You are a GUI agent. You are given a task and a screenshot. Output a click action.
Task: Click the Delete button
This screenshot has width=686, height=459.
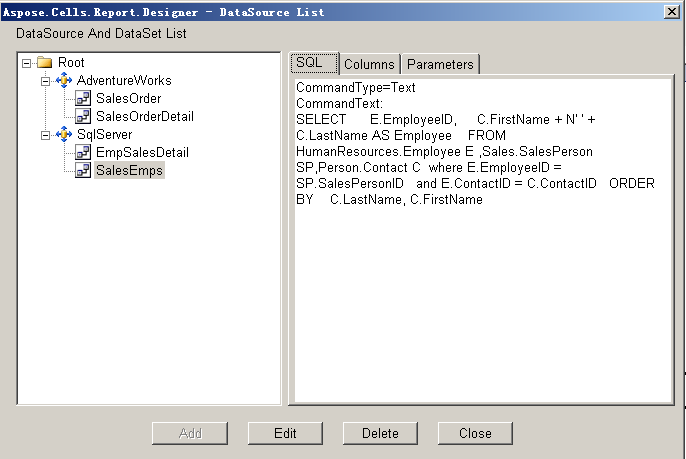pos(380,433)
